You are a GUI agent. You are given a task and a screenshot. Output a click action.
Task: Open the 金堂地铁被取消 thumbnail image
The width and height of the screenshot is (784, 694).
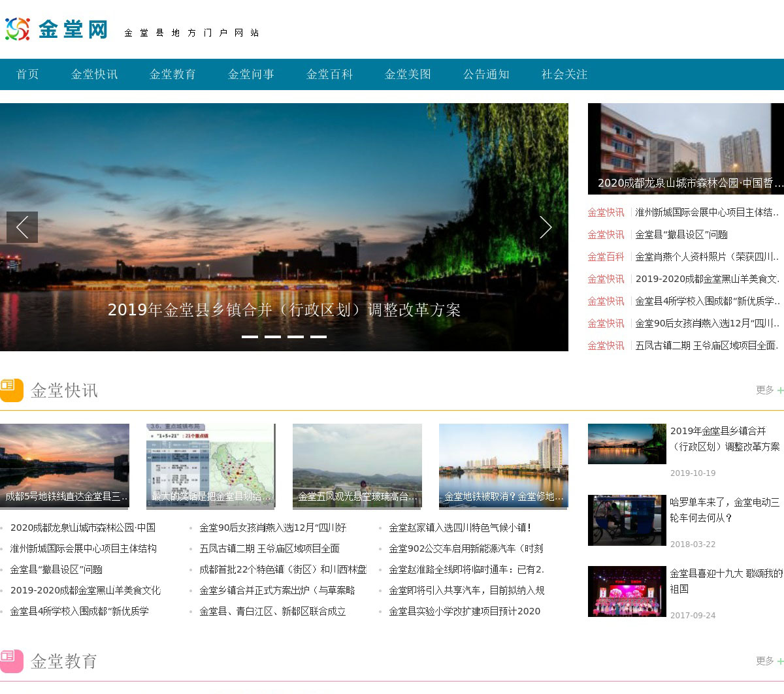[x=503, y=465]
